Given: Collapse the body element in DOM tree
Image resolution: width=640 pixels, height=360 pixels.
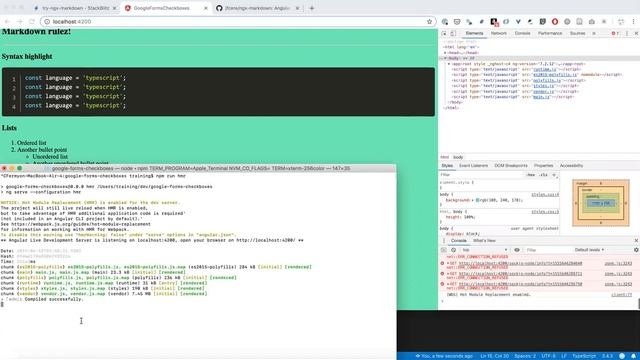Looking at the screenshot, I should point(445,58).
